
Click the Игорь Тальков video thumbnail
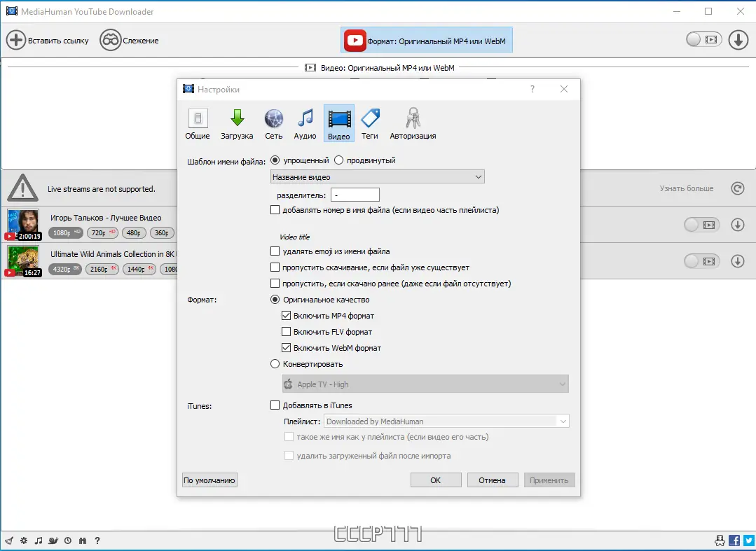pos(23,225)
